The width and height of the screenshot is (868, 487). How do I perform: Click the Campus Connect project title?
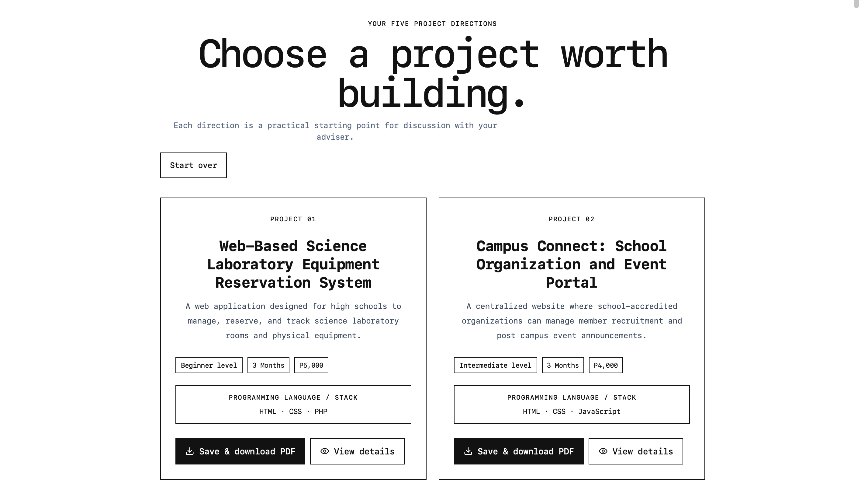coord(572,265)
